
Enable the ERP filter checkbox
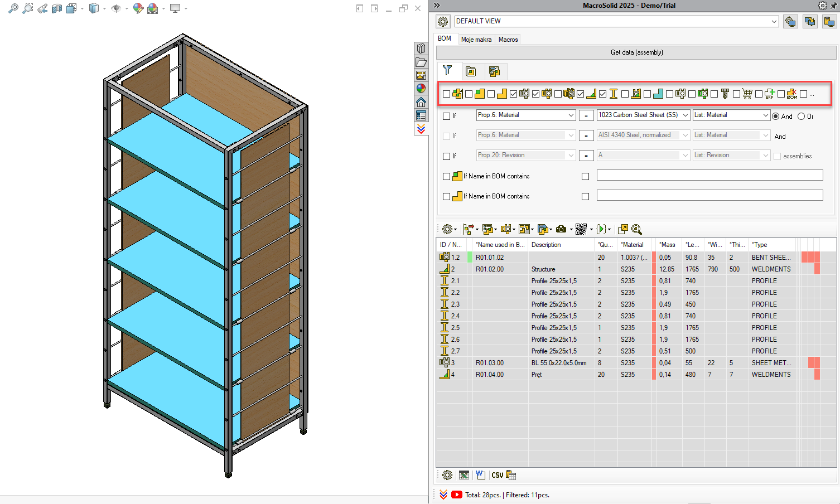(x=759, y=94)
